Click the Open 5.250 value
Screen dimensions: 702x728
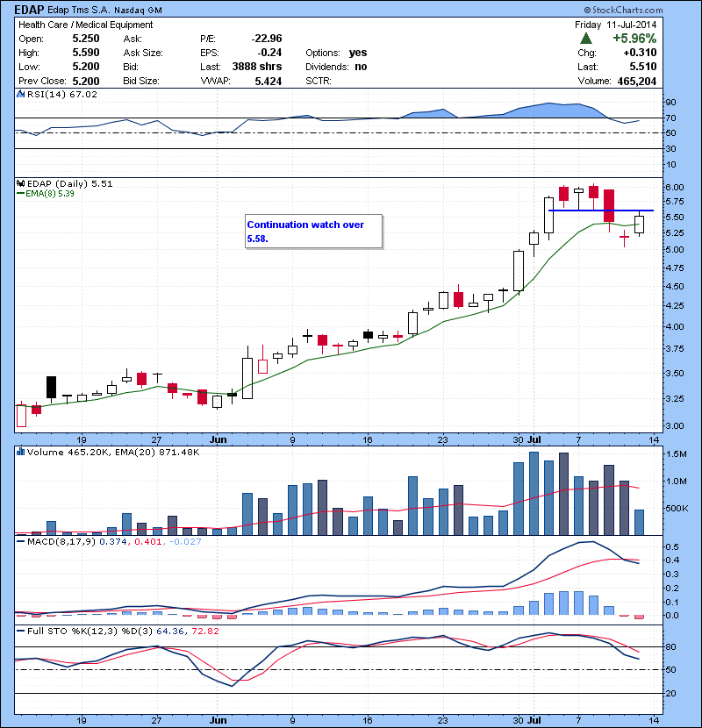[86, 39]
